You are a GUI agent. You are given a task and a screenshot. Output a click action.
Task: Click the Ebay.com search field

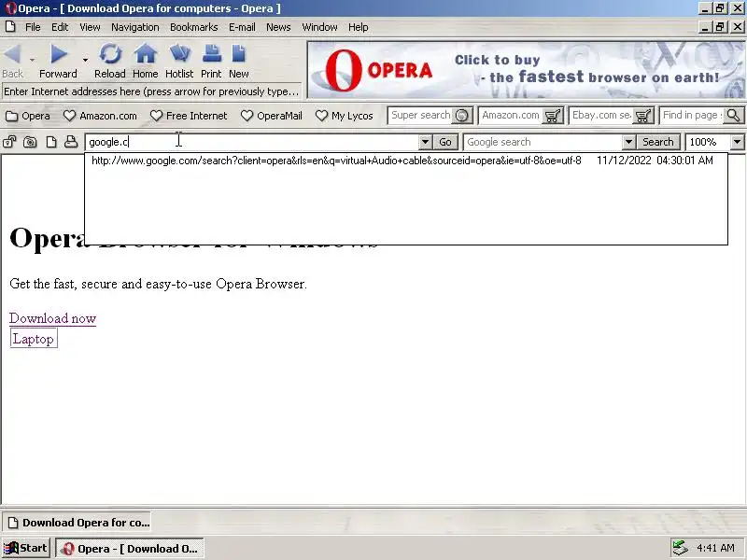601,115
